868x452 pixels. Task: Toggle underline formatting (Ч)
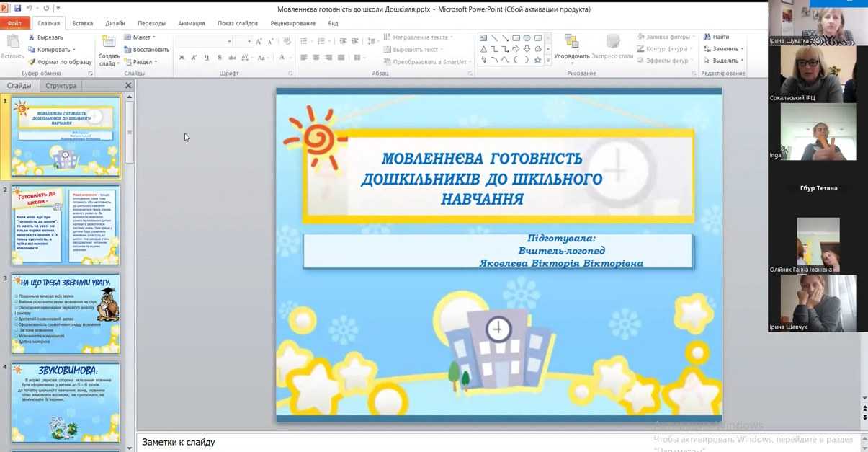pyautogui.click(x=207, y=58)
